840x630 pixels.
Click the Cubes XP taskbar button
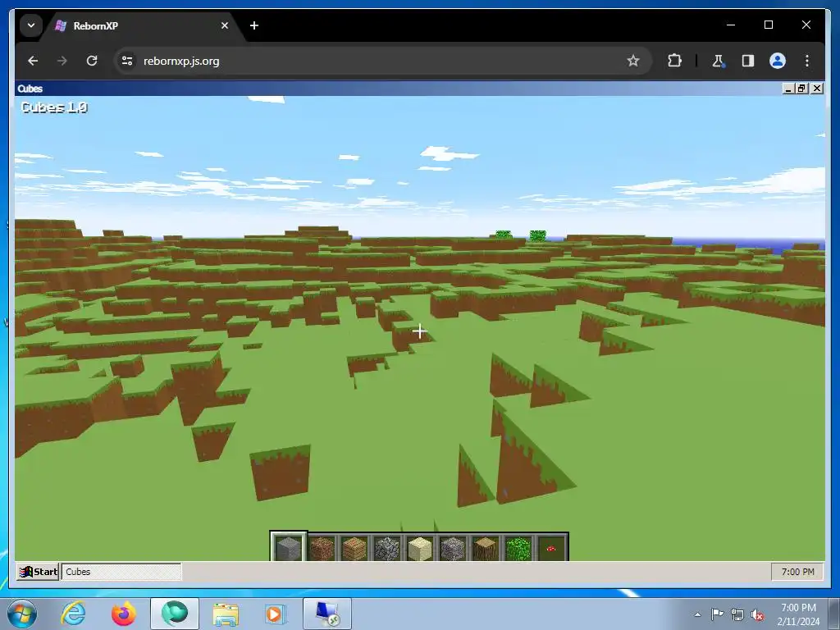pyautogui.click(x=121, y=572)
